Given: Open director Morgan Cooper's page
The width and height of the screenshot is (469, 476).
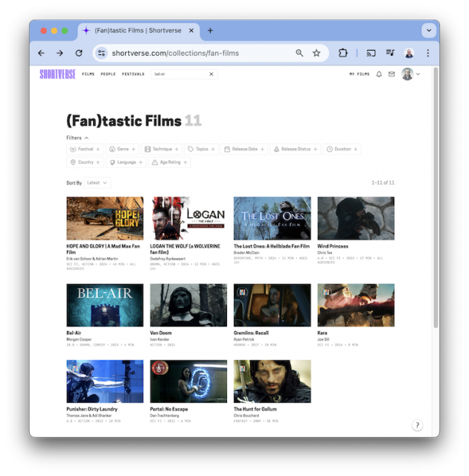Looking at the screenshot, I should [79, 339].
